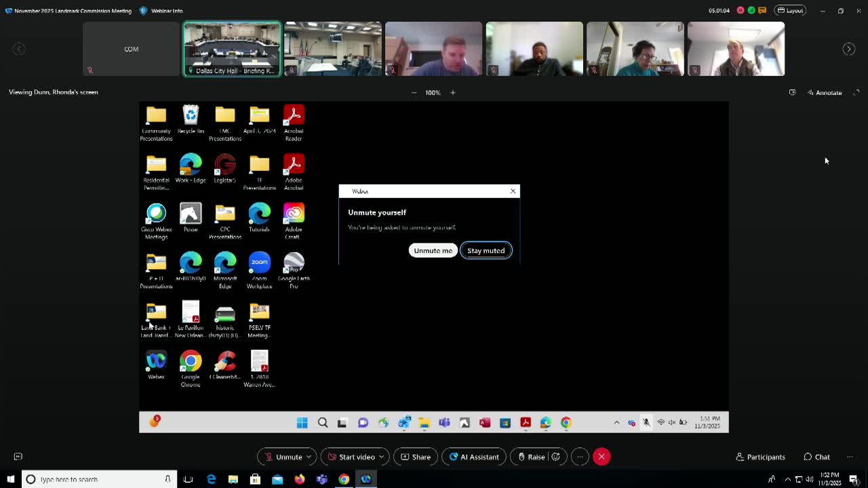
Task: Expand the audio options arrow beside Unmute
Action: (x=309, y=457)
